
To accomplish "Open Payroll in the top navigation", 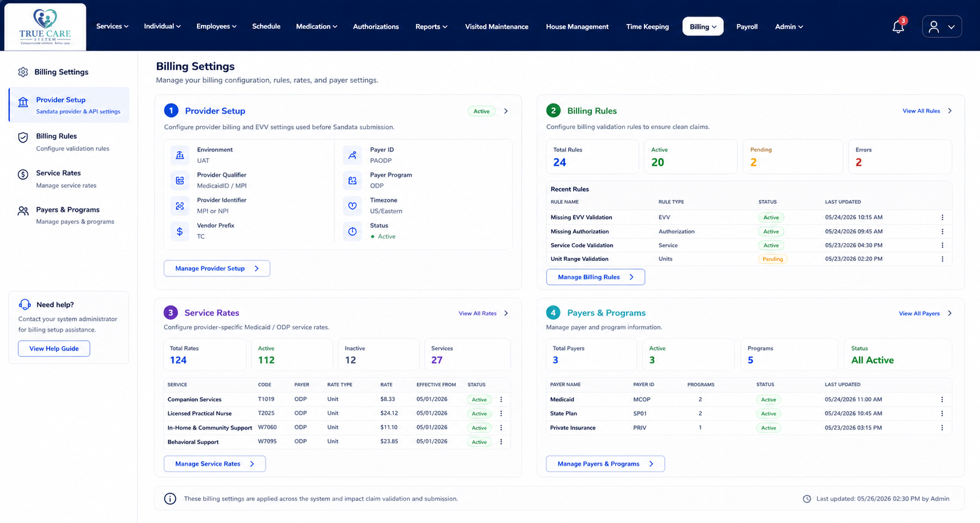I will 747,26.
